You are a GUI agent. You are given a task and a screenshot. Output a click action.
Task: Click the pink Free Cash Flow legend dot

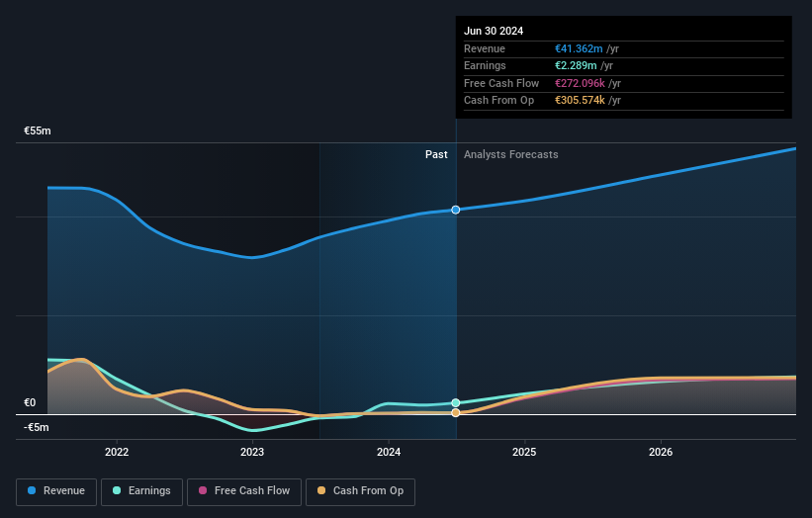pyautogui.click(x=203, y=490)
